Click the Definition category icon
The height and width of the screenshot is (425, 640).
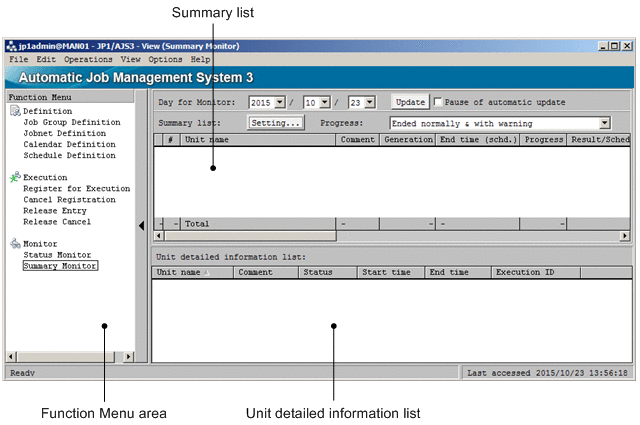click(14, 111)
